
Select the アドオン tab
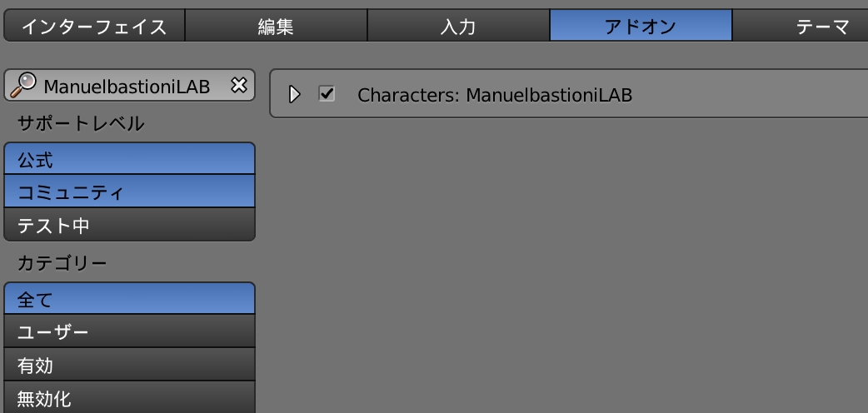click(641, 26)
